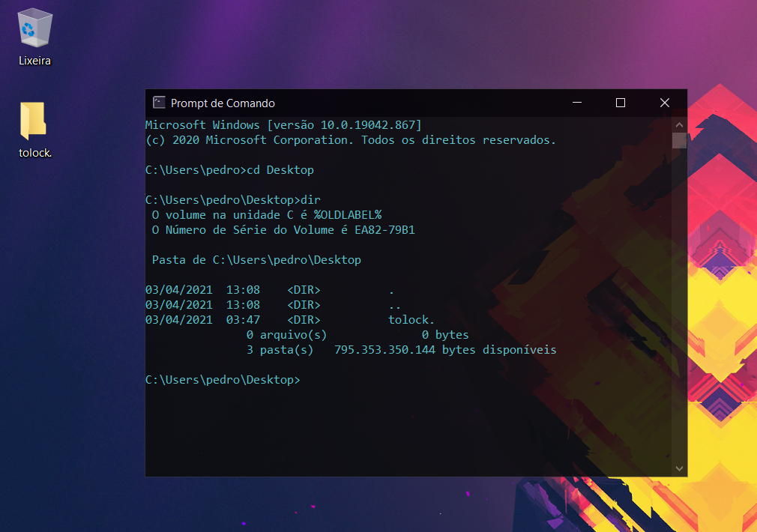Click the '(c) 2020 Microsoft Corporation' copyright line
This screenshot has height=532, width=757.
351,140
